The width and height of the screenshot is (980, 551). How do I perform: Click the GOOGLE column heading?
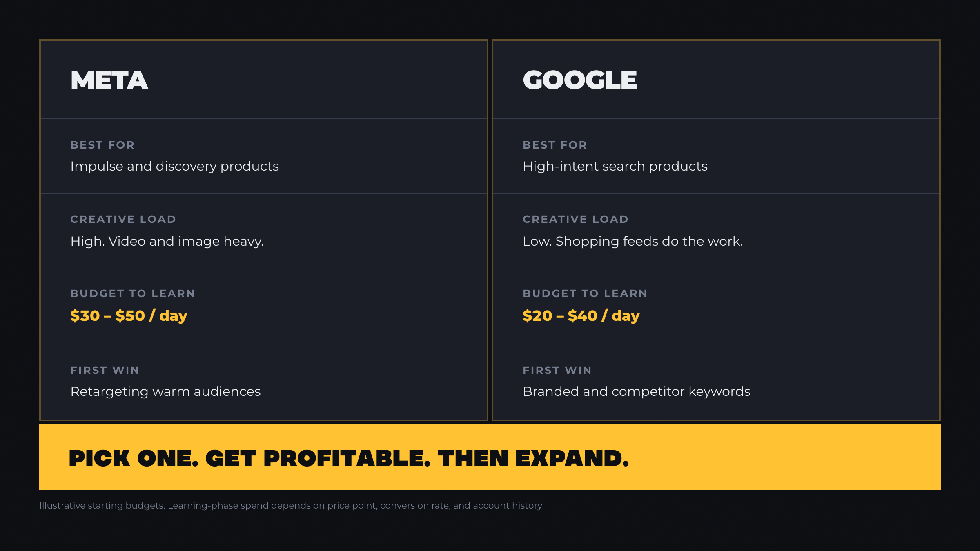(x=580, y=80)
